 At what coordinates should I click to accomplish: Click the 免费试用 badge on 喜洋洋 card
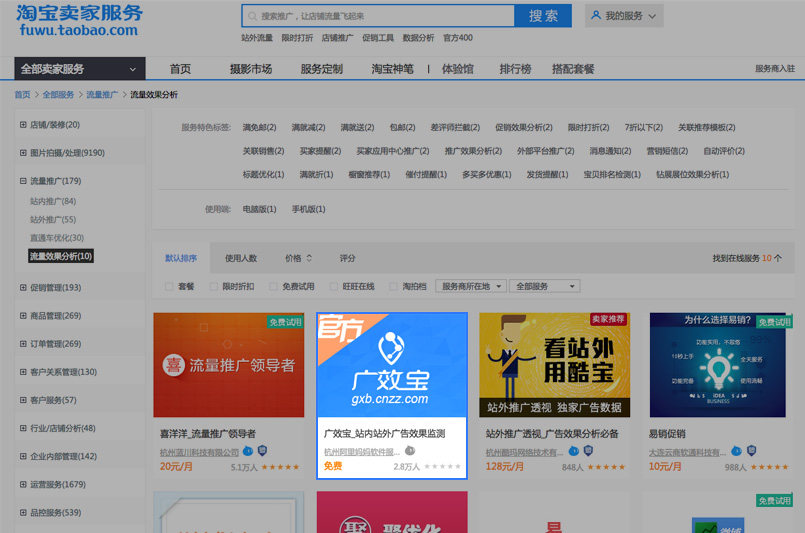point(285,322)
